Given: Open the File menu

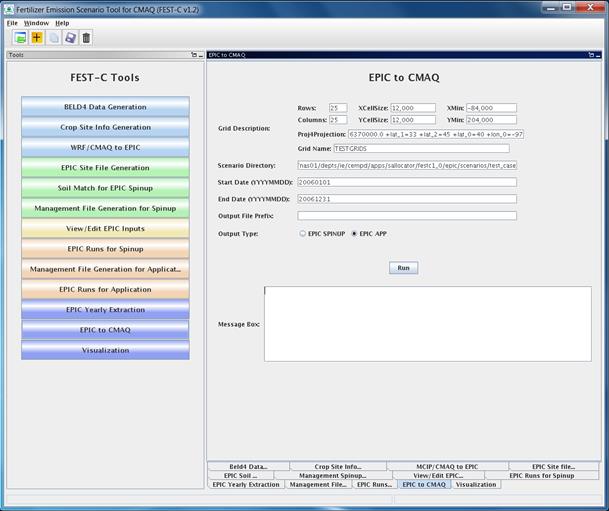Looking at the screenshot, I should point(12,23).
